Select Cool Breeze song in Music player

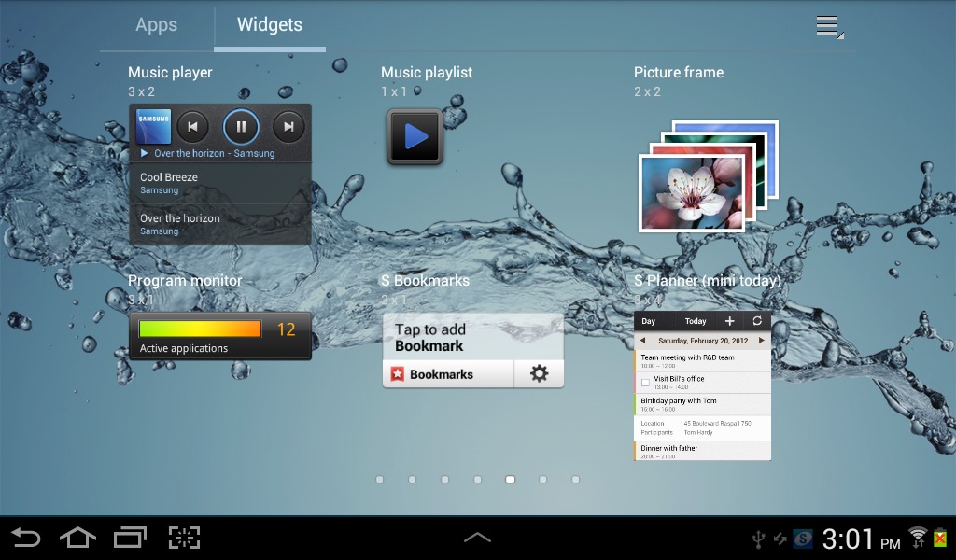coord(220,183)
